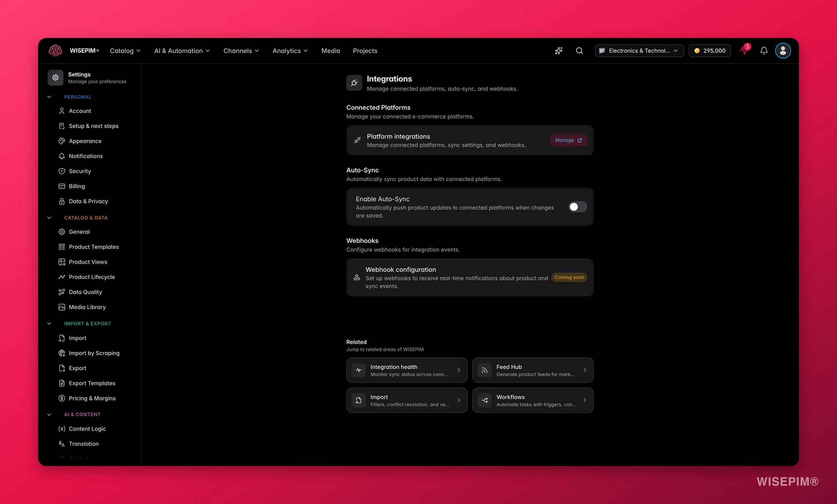Collapse the PERSONAL section chevron
The height and width of the screenshot is (504, 837).
(49, 97)
